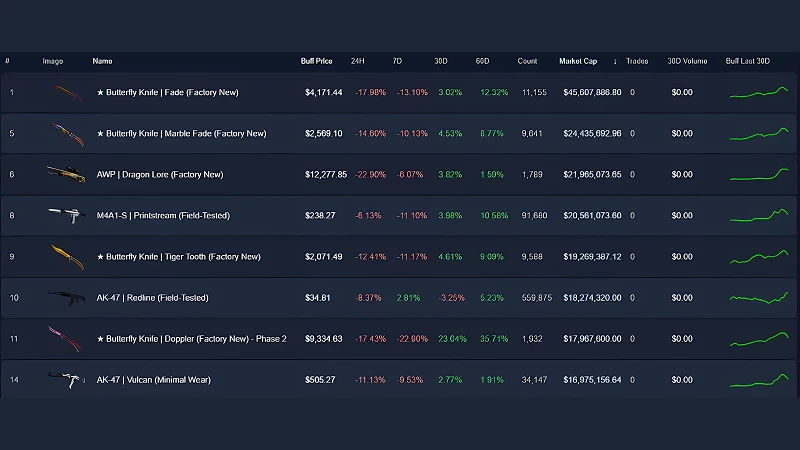
Task: View the Doppler Phase 2 30D sparkline
Action: coord(759,339)
